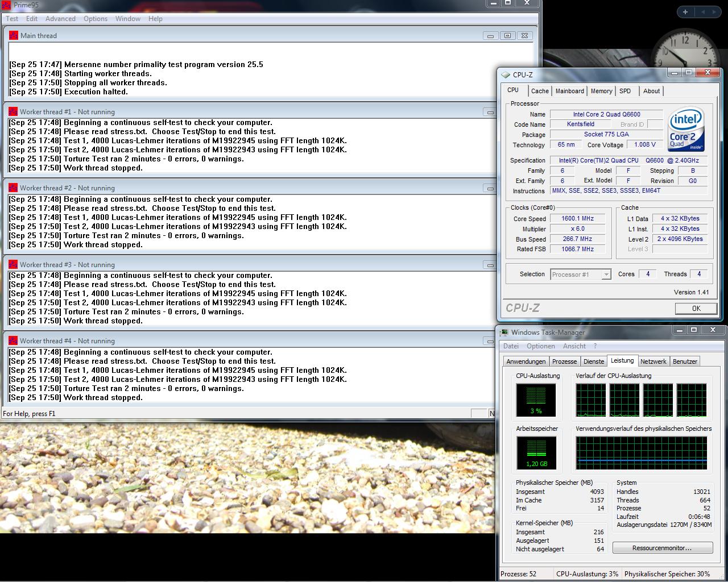
Task: Open the Window menu in Prime95
Action: pyautogui.click(x=128, y=19)
